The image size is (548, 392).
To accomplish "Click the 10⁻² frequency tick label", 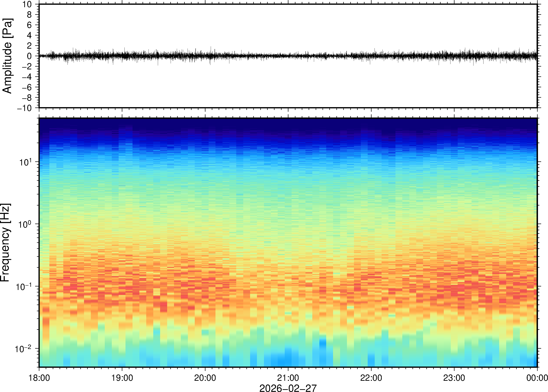I will tap(23, 349).
